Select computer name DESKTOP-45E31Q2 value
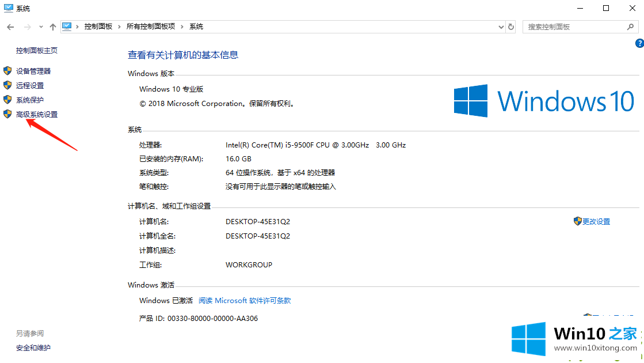This screenshot has height=363, width=644. click(258, 222)
